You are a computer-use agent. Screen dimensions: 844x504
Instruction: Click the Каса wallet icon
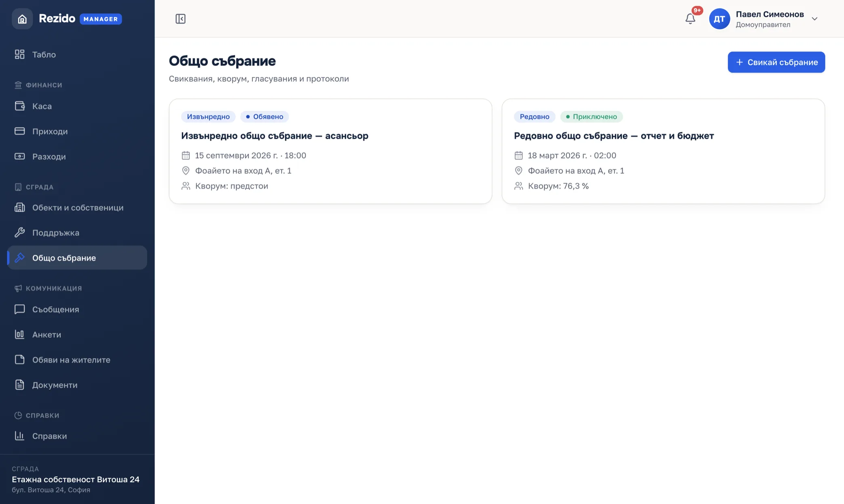pyautogui.click(x=19, y=106)
